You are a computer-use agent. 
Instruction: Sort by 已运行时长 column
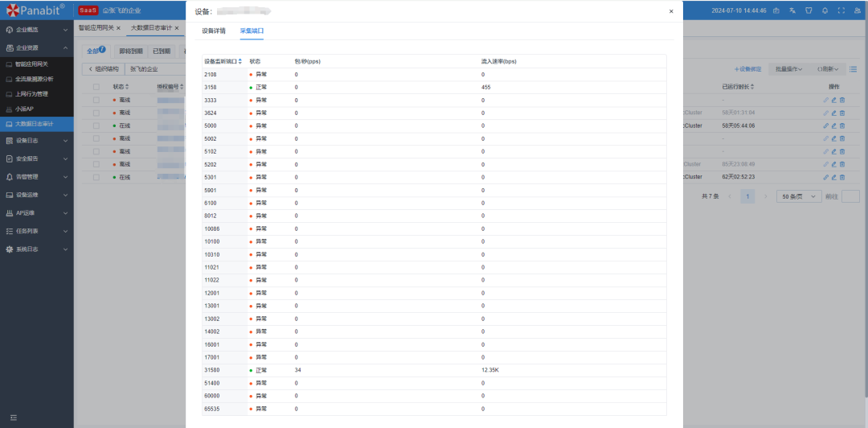(739, 87)
